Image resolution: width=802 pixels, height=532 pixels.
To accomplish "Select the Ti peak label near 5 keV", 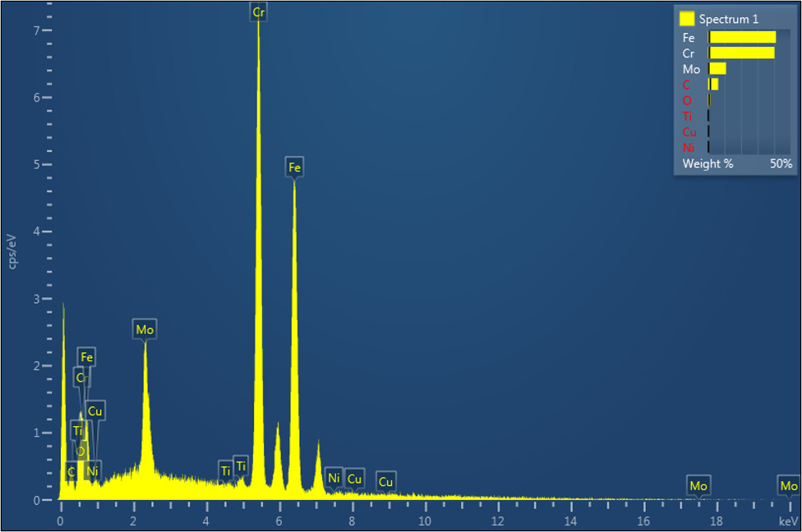I will tap(241, 465).
